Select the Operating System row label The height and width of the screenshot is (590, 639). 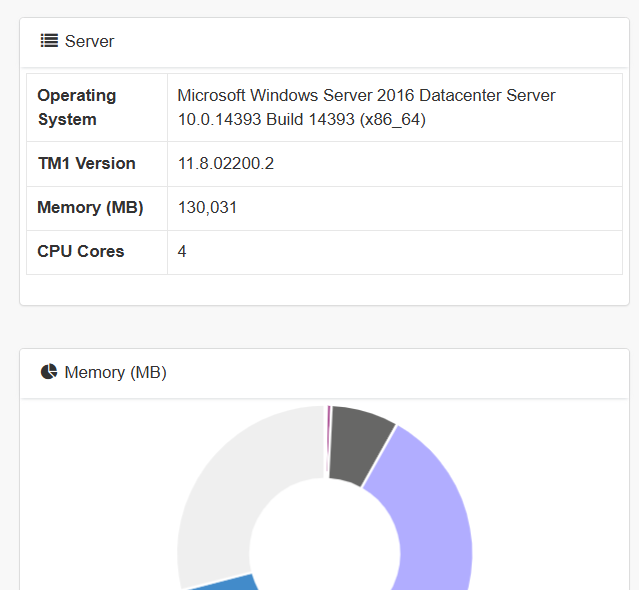pyautogui.click(x=77, y=107)
